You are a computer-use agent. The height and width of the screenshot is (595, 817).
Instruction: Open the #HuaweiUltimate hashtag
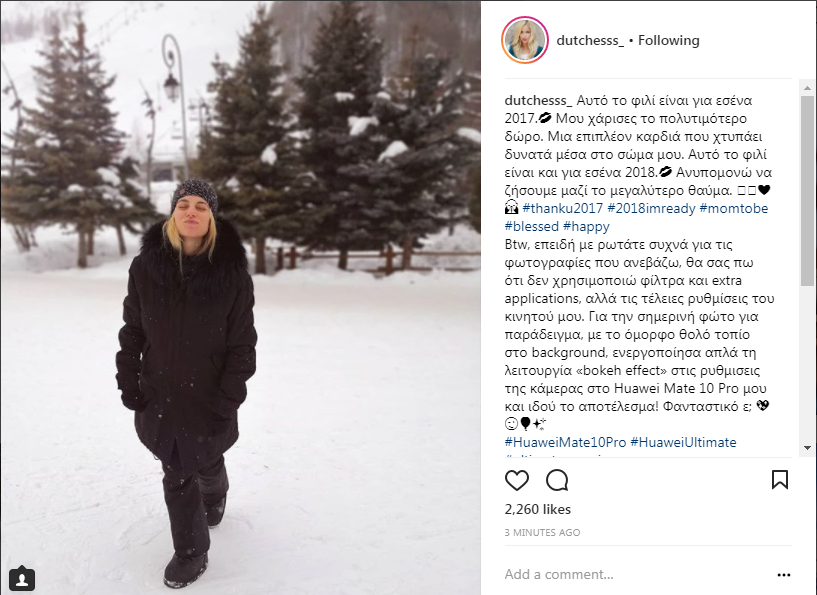[683, 442]
